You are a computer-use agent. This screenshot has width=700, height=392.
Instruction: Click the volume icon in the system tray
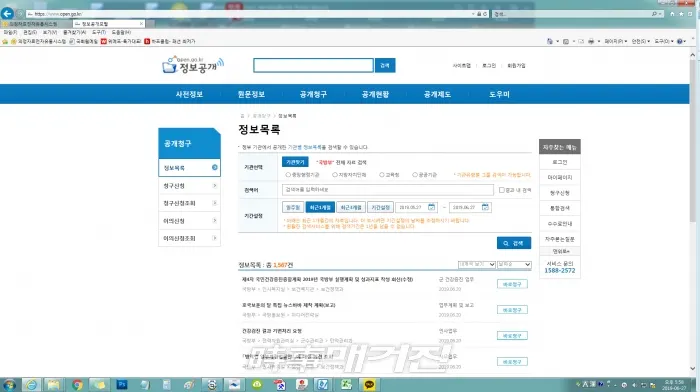click(634, 385)
